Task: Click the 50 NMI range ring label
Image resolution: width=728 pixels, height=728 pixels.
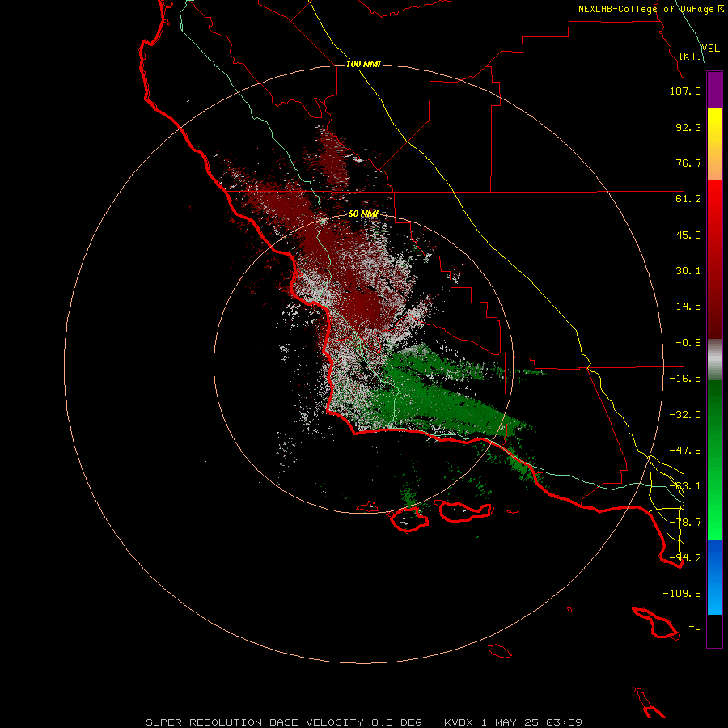Action: coord(363,214)
